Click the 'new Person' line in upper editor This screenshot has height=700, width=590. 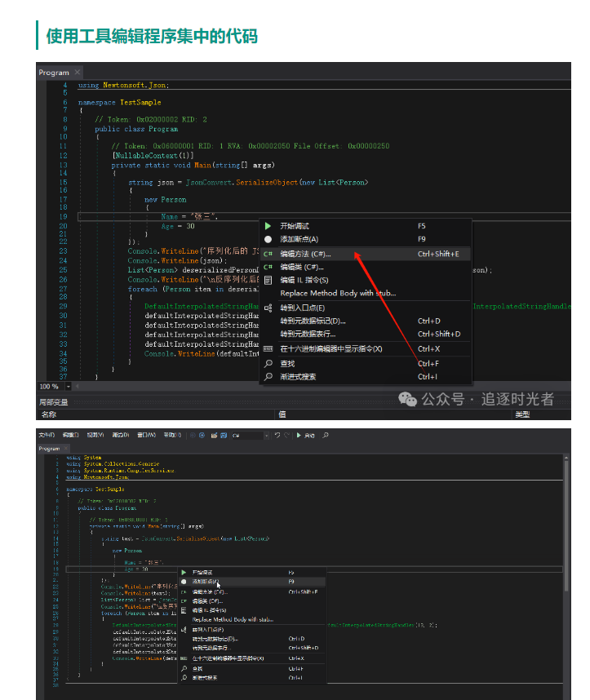pyautogui.click(x=166, y=200)
